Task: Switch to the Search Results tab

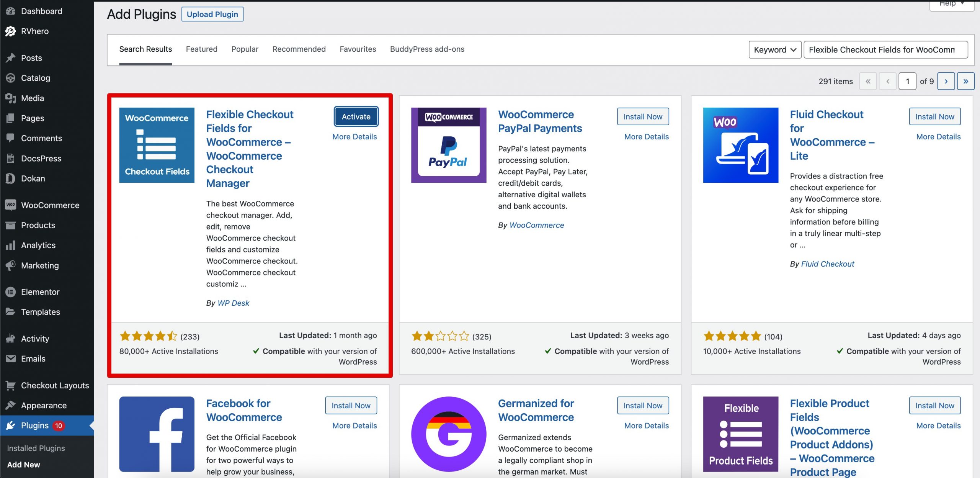Action: [145, 49]
